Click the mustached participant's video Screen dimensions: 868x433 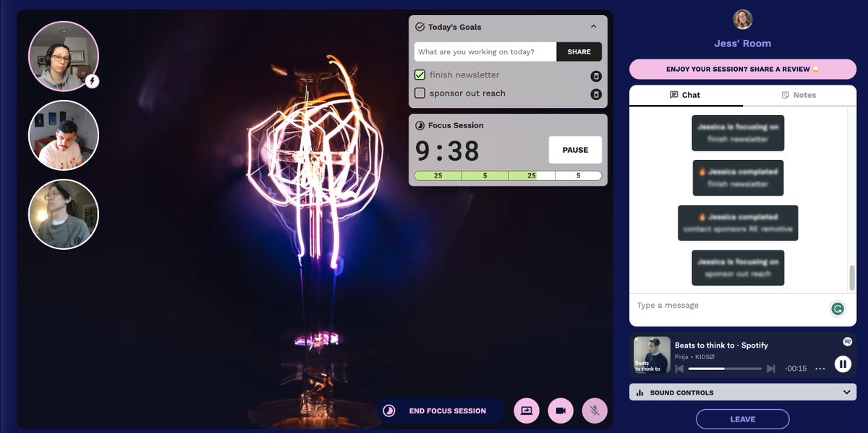(x=64, y=135)
